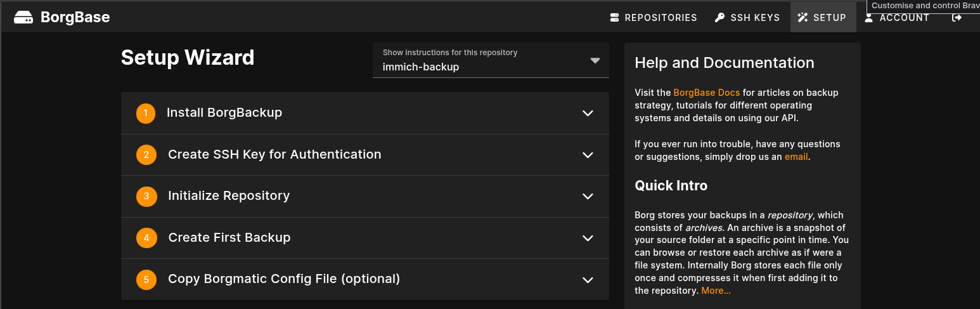Open the Repositories page
This screenshot has height=309, width=980.
click(x=654, y=18)
